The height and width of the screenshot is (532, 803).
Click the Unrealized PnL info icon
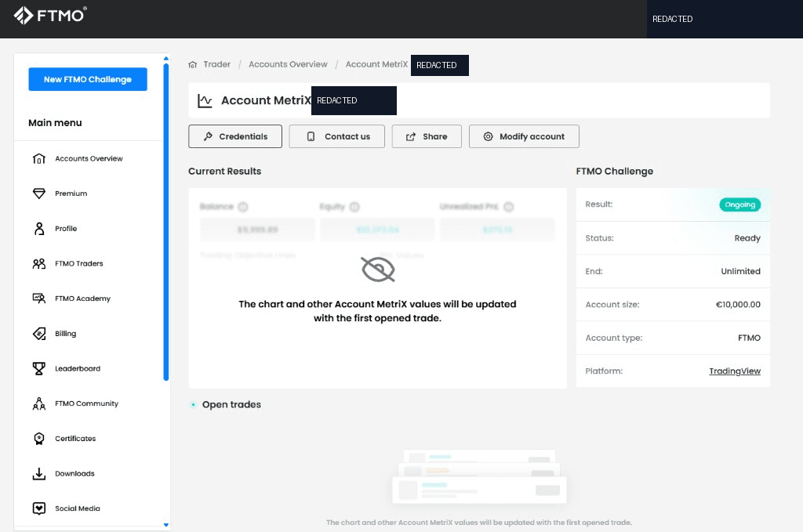click(508, 207)
